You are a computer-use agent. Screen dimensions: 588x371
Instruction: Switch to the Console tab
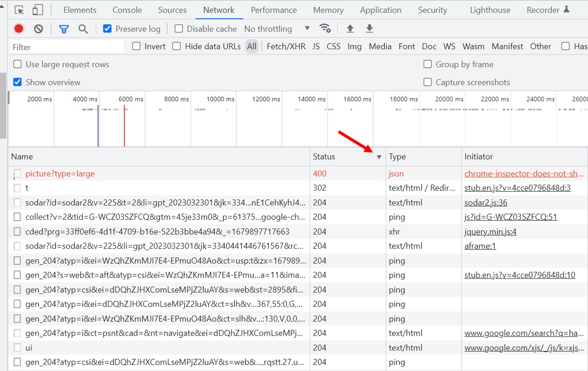click(x=127, y=10)
